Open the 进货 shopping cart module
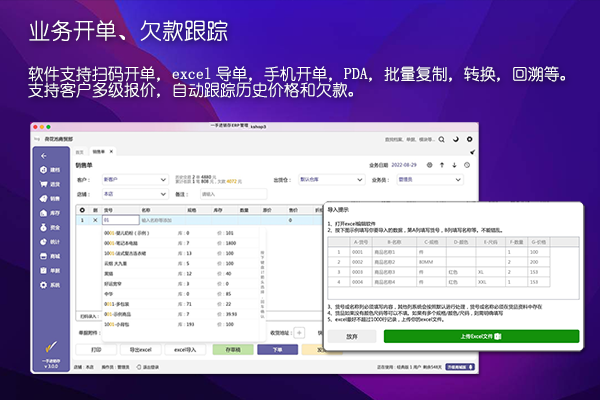Image resolution: width=600 pixels, height=400 pixels. 50,184
